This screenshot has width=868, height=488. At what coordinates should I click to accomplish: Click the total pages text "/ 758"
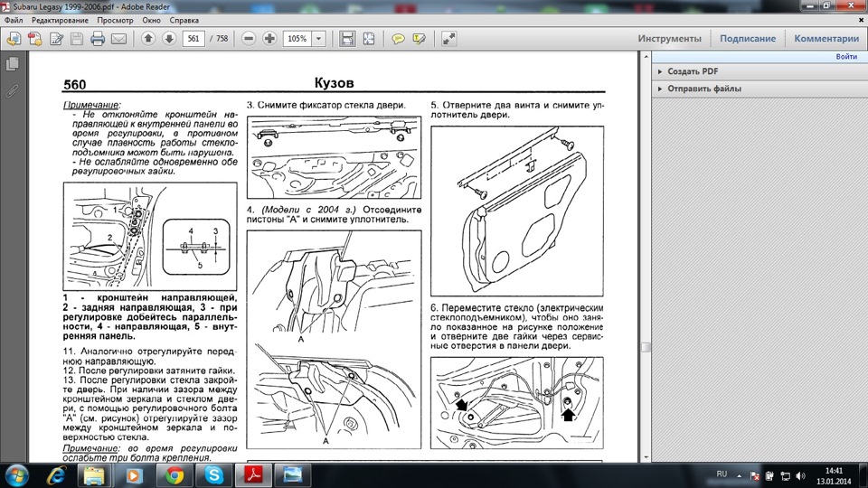[219, 39]
